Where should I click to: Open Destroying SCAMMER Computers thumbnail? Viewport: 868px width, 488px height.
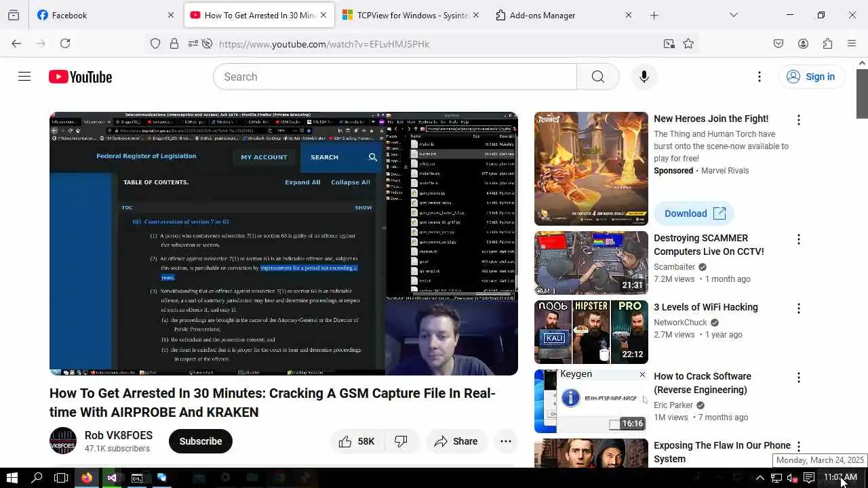point(591,263)
